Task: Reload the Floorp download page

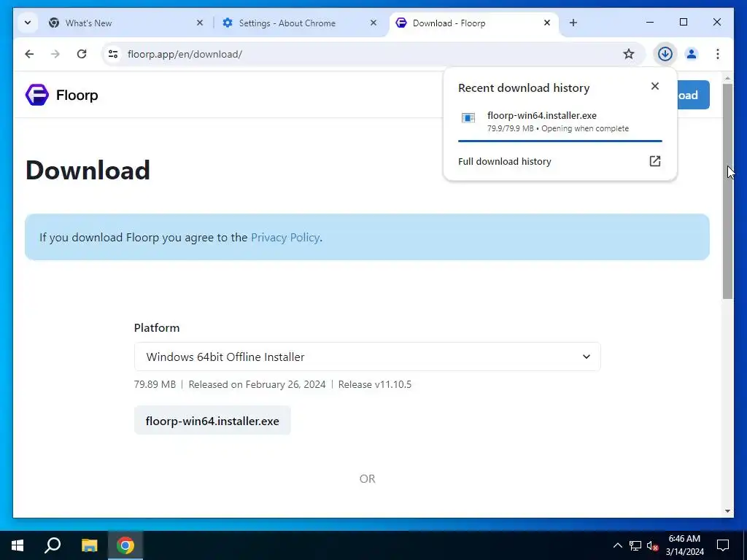Action: (82, 54)
